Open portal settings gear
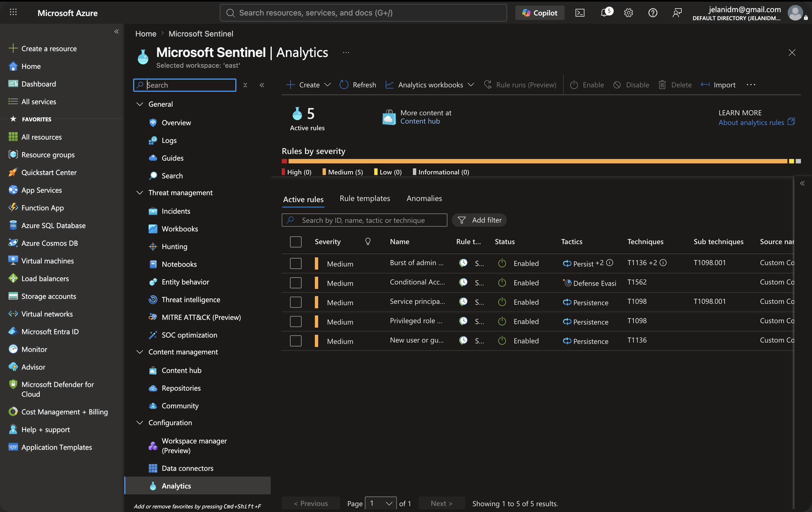The image size is (812, 512). [628, 13]
